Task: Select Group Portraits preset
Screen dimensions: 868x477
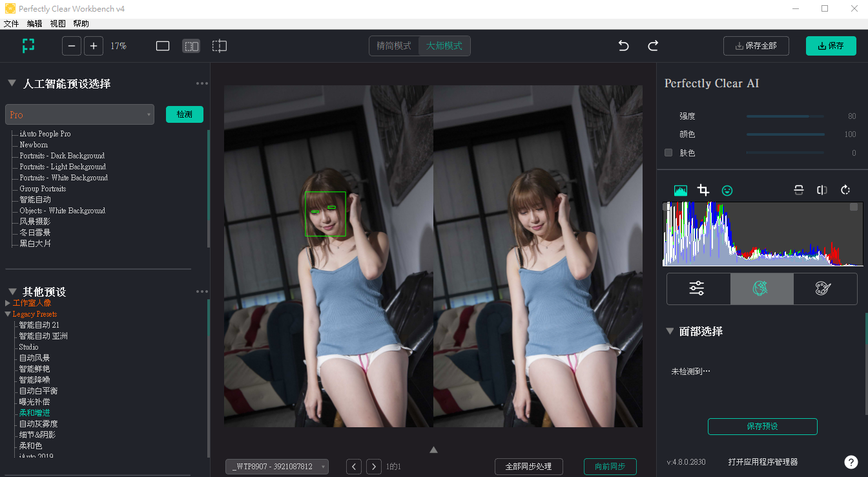Action: point(43,189)
